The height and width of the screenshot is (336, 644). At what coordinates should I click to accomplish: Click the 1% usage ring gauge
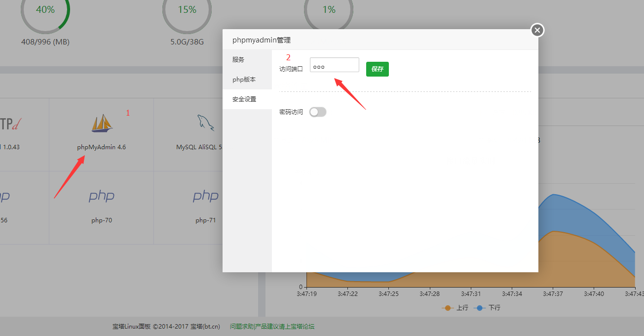(x=328, y=9)
